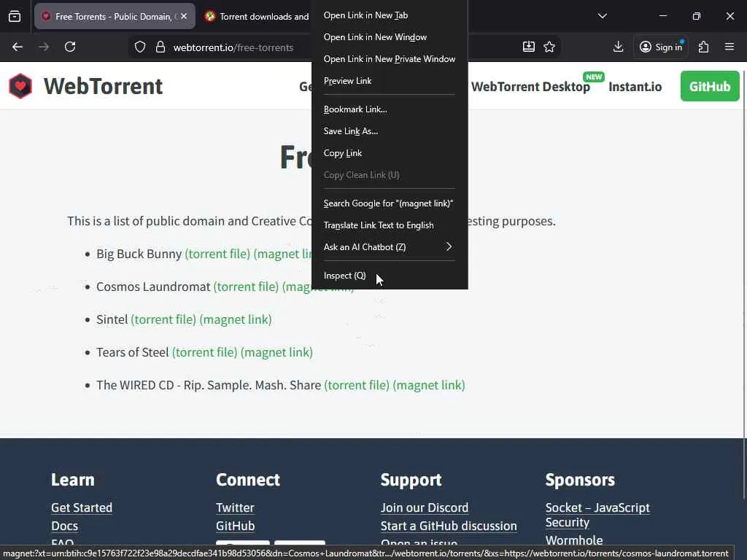
Task: Open the Extensions puzzle icon
Action: click(x=704, y=47)
